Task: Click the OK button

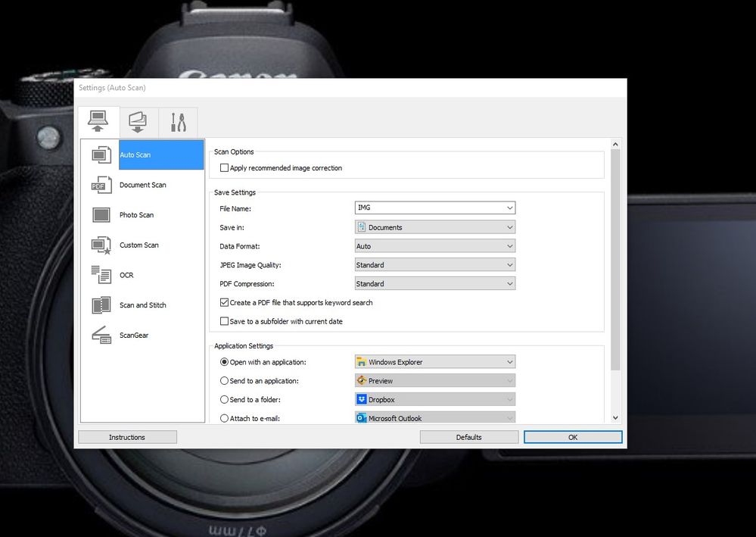Action: click(573, 437)
